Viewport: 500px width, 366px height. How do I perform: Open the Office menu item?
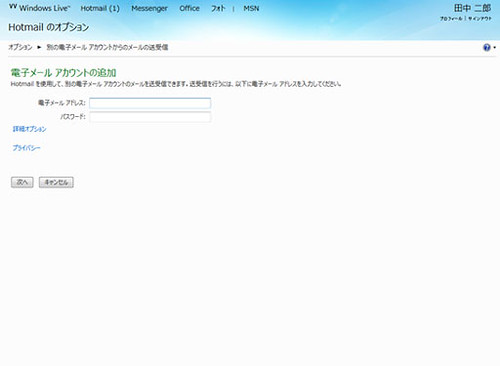pyautogui.click(x=189, y=8)
